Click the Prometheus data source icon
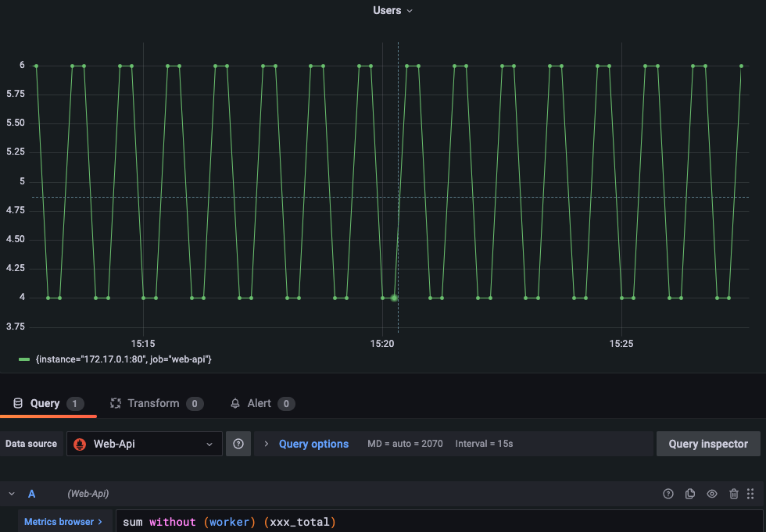766x532 pixels. pyautogui.click(x=80, y=445)
